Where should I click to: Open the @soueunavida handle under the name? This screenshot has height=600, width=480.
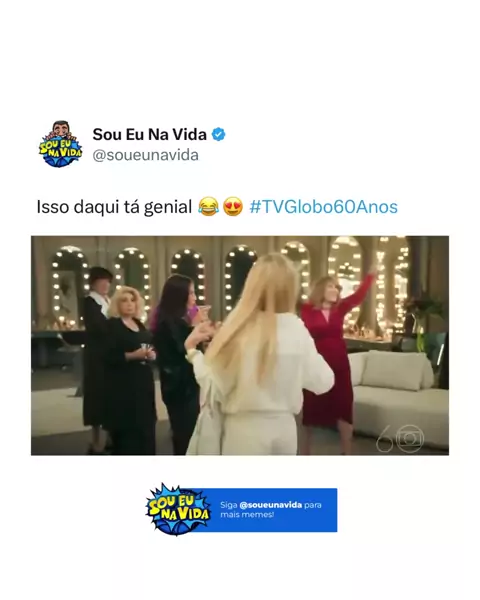pyautogui.click(x=145, y=155)
